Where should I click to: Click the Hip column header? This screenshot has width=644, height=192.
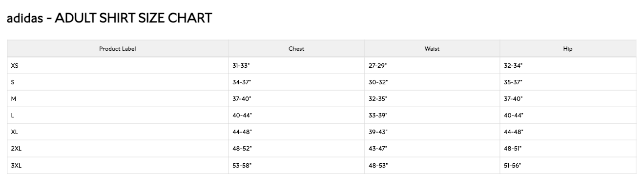[x=568, y=49]
